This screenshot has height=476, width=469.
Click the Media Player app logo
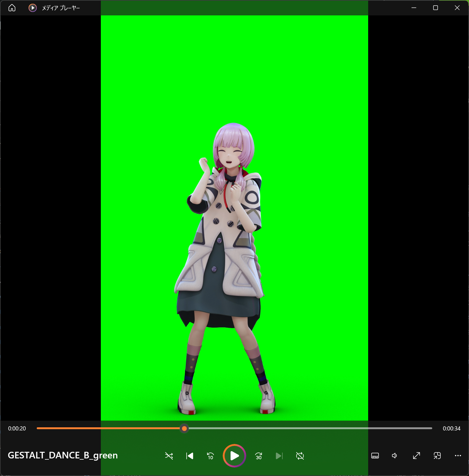point(32,8)
